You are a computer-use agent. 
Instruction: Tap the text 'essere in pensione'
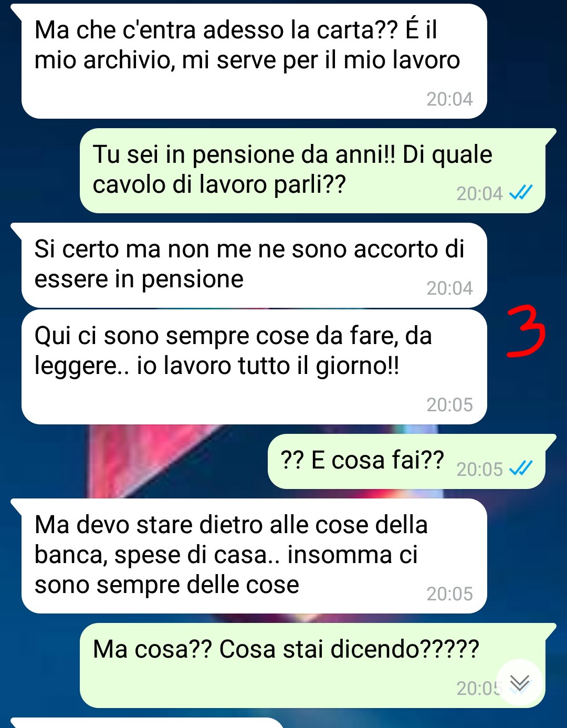coord(139,279)
